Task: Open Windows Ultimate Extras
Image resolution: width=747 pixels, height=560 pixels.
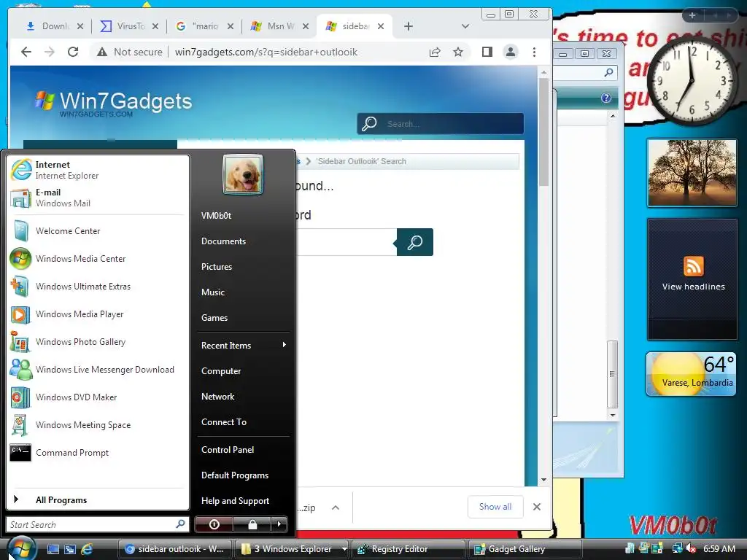Action: 98,286
